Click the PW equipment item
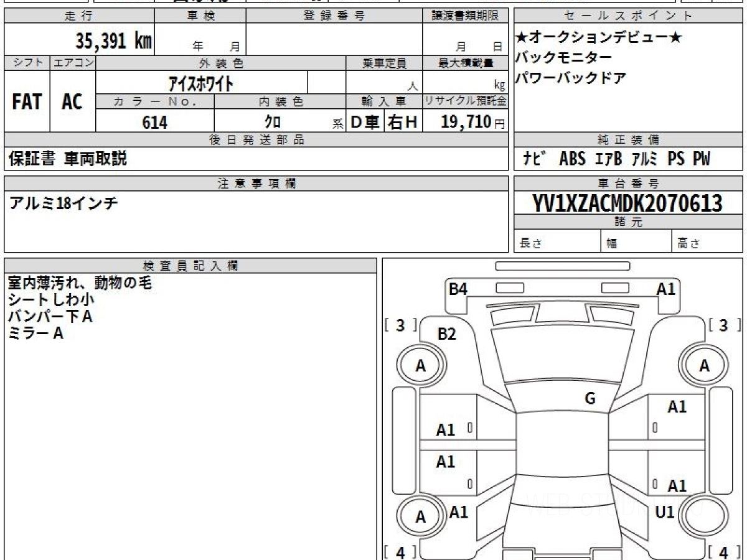The image size is (747, 560). [x=701, y=159]
